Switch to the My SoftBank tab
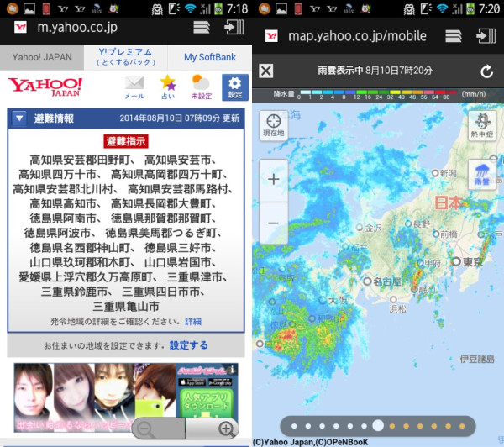Viewport: 504px width, 447px height. (209, 57)
